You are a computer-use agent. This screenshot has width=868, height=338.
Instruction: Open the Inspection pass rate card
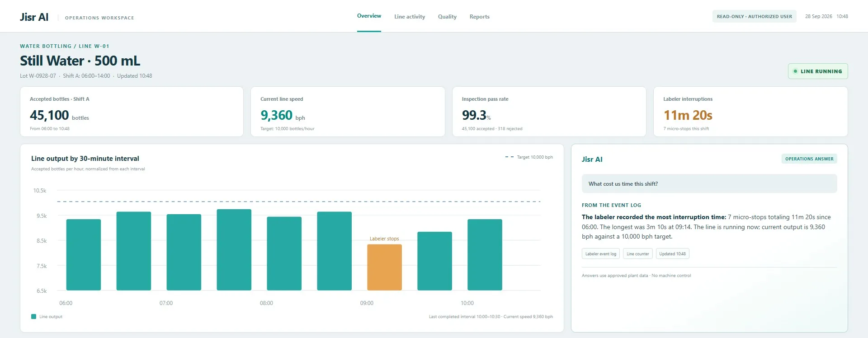(x=549, y=112)
